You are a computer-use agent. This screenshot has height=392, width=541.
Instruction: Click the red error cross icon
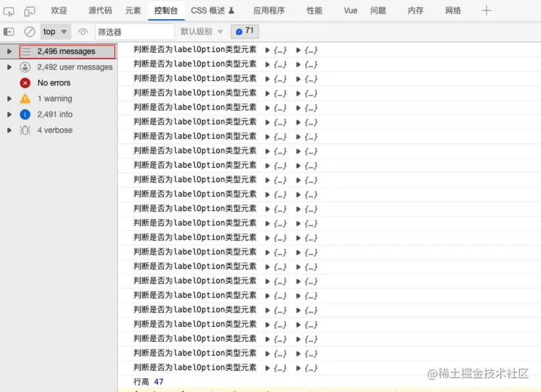click(x=25, y=83)
